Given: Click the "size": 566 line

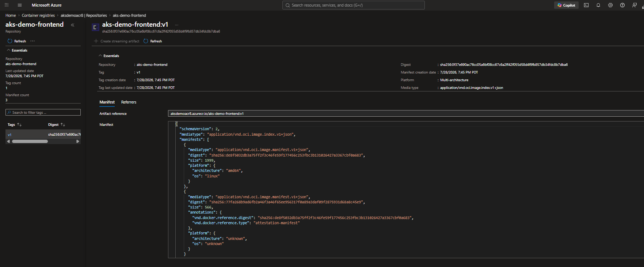Looking at the screenshot, I should coord(201,207).
